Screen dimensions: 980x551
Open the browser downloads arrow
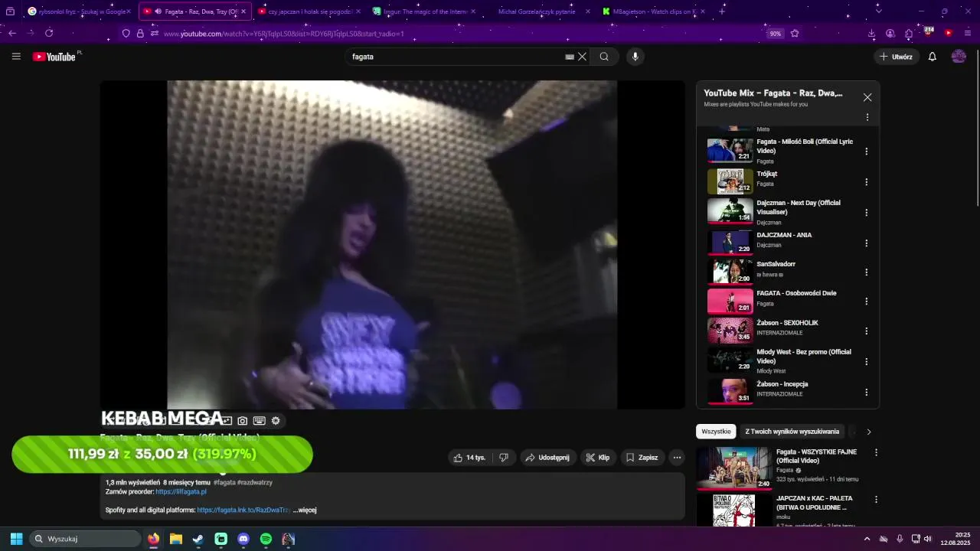871,34
